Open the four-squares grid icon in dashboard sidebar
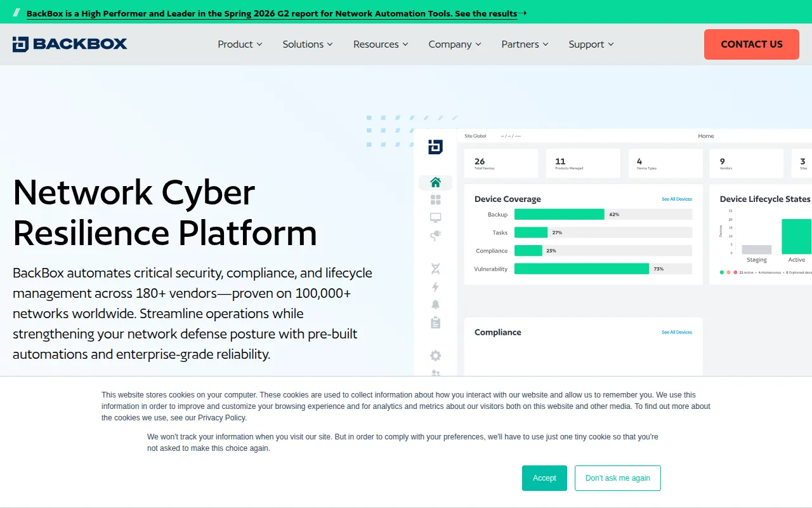The width and height of the screenshot is (812, 508). point(435,200)
